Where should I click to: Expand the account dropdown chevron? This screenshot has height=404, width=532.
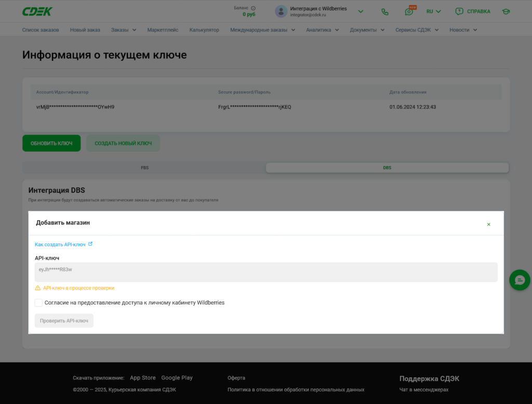361,11
